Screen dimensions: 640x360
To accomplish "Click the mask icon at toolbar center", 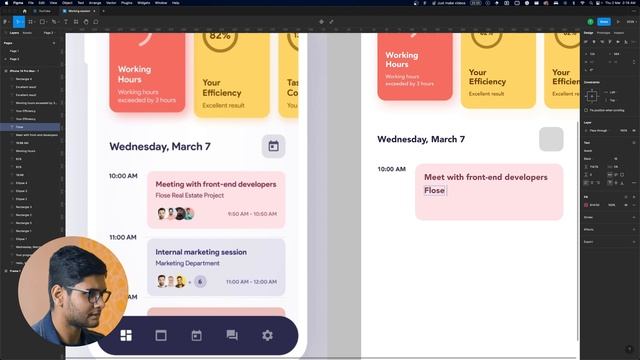I will (x=331, y=22).
